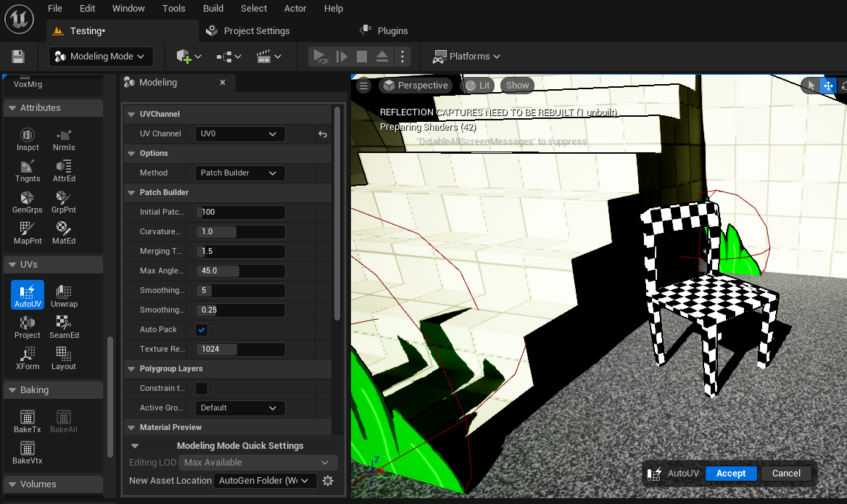Toggle the Auto Pack checkbox

[x=202, y=329]
